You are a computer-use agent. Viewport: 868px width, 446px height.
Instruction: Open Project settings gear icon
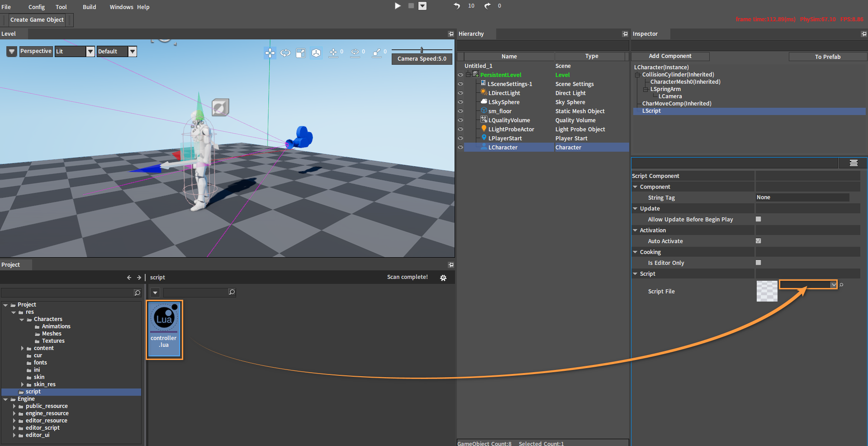point(443,278)
